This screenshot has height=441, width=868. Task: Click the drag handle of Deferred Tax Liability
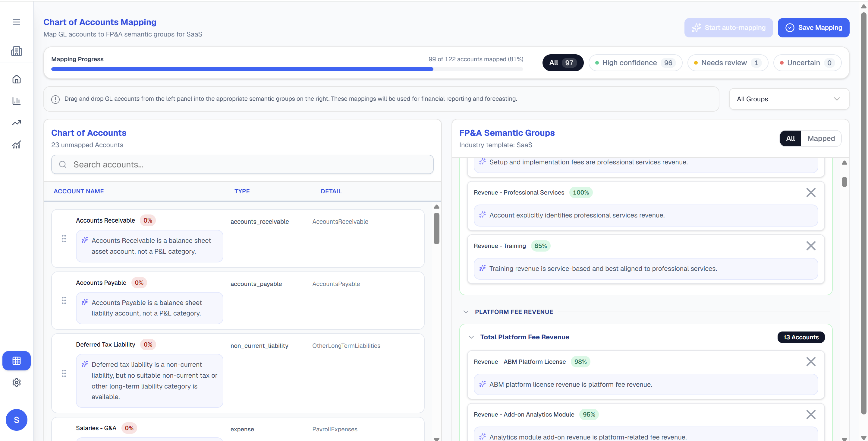point(64,373)
